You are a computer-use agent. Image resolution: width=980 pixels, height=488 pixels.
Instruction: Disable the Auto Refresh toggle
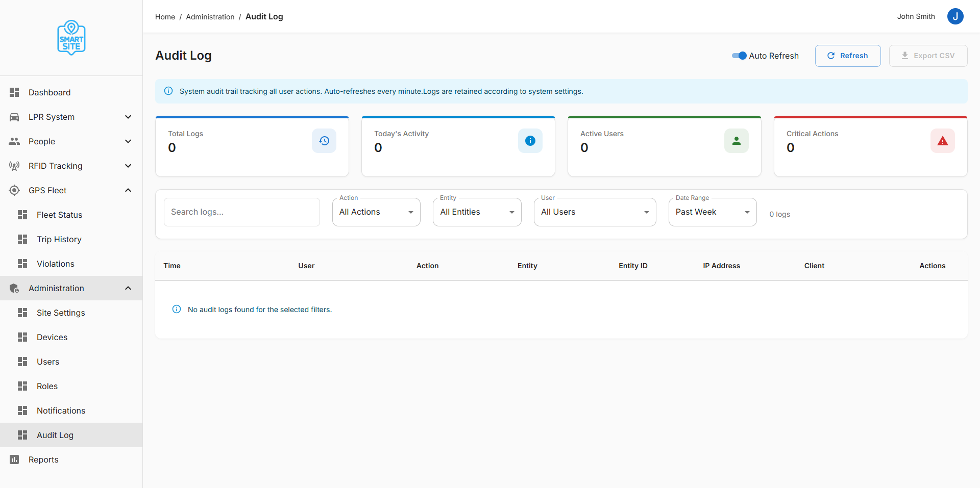(x=739, y=56)
